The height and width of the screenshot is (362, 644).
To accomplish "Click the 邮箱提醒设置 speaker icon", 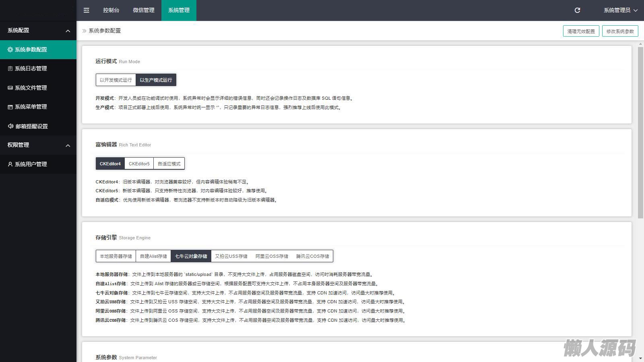I will tap(10, 126).
